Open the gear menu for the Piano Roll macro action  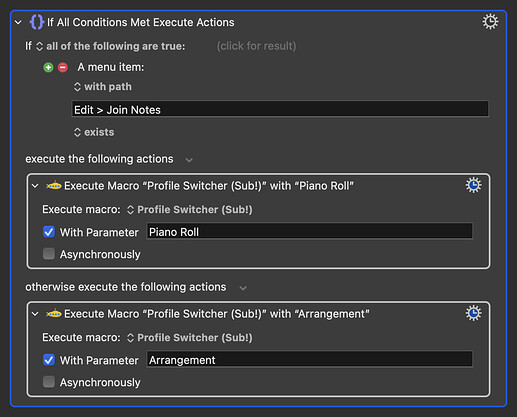(x=473, y=185)
